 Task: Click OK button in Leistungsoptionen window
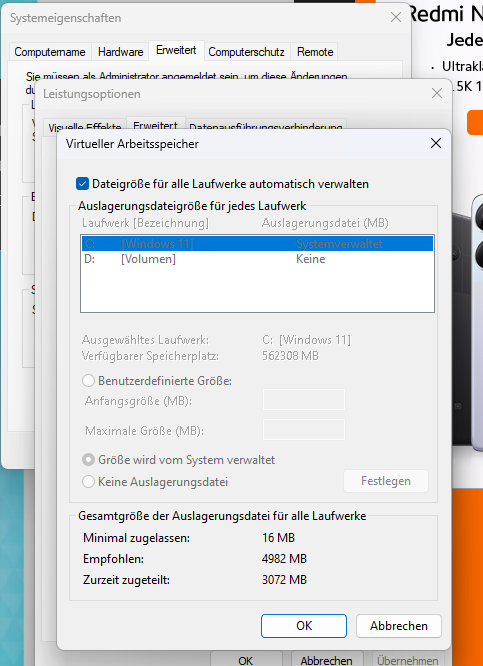click(246, 660)
